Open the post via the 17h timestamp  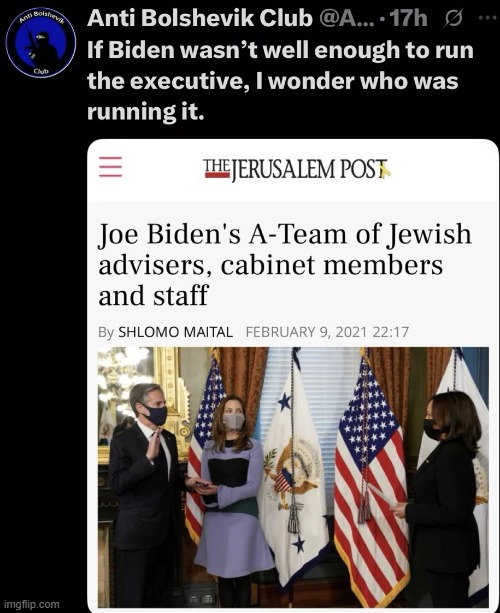pyautogui.click(x=408, y=18)
